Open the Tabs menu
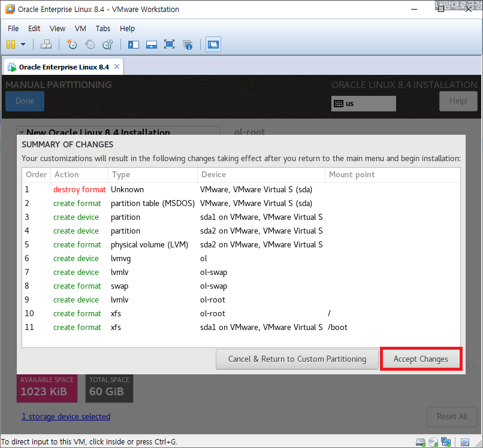The width and height of the screenshot is (483, 448). pos(102,28)
